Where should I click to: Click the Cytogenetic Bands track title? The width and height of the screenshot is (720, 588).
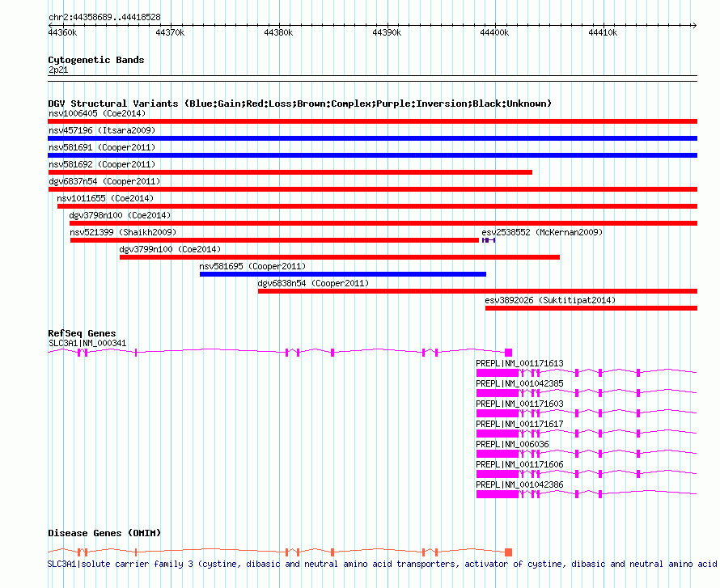[x=96, y=60]
